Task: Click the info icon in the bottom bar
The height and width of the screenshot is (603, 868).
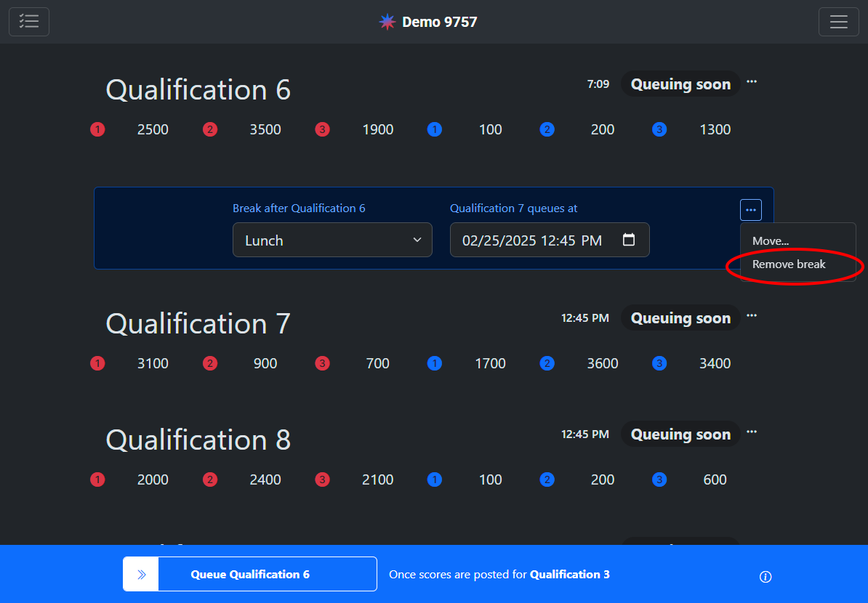Action: 765,577
